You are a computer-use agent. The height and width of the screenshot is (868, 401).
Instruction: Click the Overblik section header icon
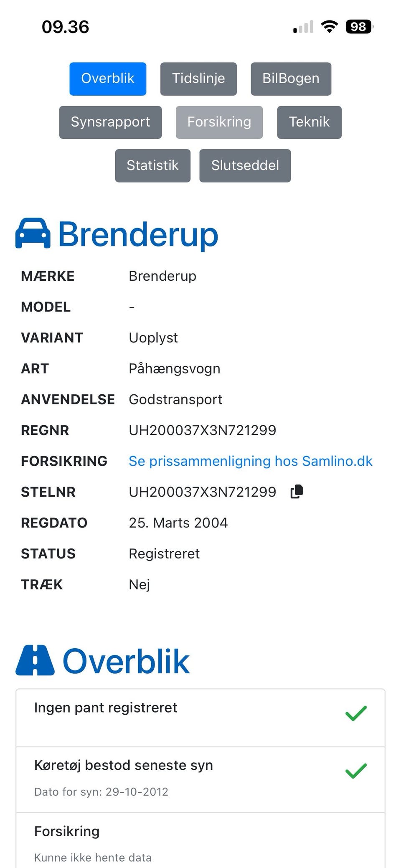click(36, 659)
